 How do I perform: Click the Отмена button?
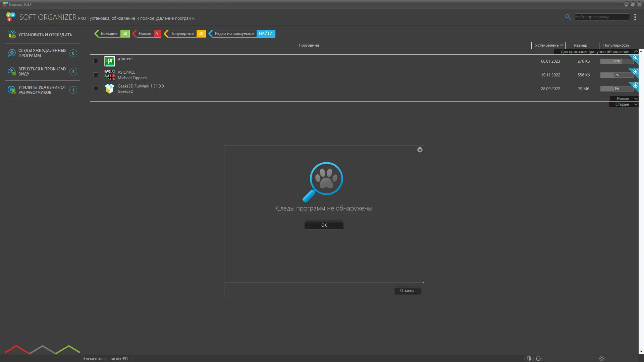tap(407, 291)
